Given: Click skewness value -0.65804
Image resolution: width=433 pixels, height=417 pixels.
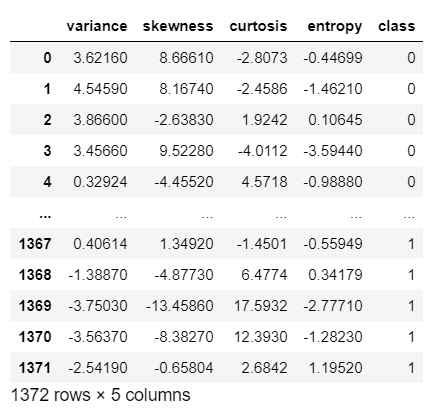Looking at the screenshot, I should [x=184, y=368].
